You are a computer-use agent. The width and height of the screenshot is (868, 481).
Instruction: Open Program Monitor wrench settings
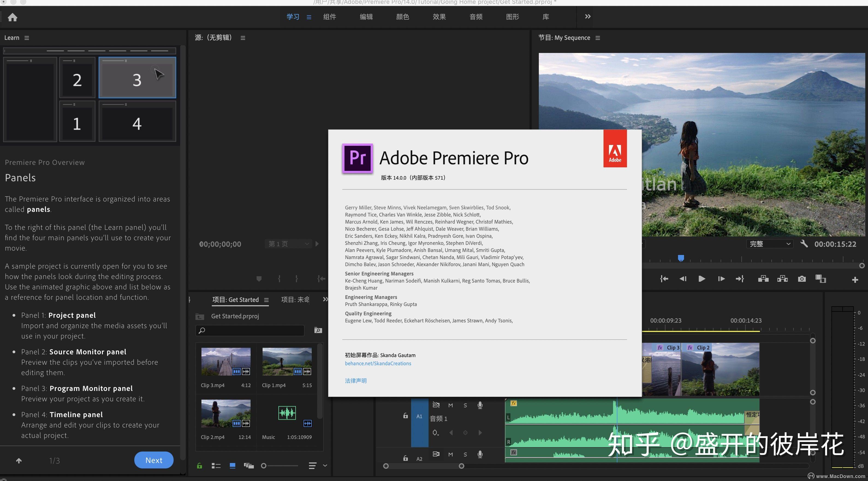pos(804,244)
